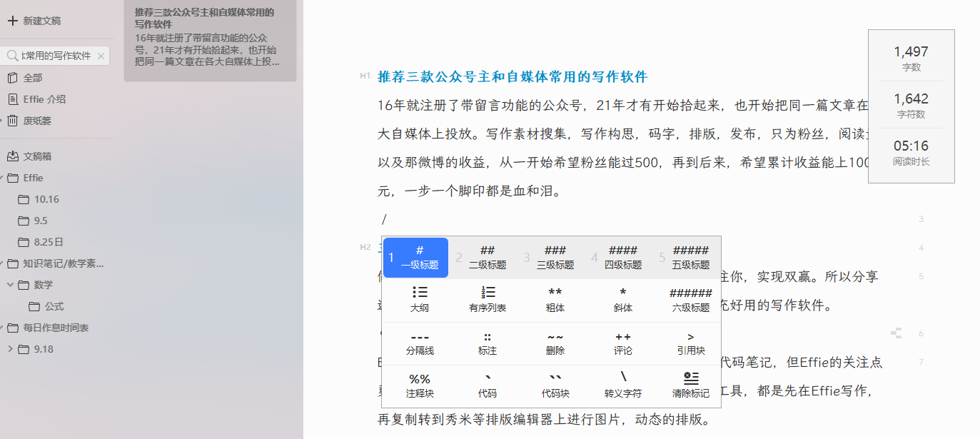Screen dimensions: 980x439
Task: Click the plus icon for 新建文稿
Action: 12,21
